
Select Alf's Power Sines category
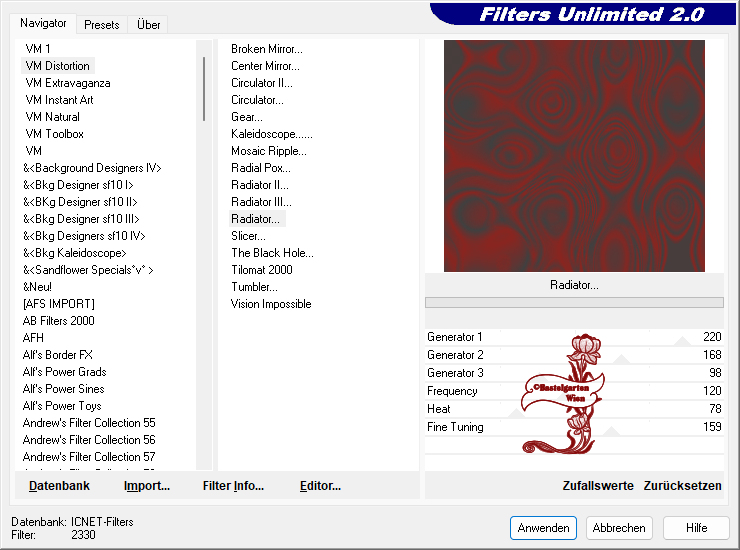pyautogui.click(x=63, y=389)
